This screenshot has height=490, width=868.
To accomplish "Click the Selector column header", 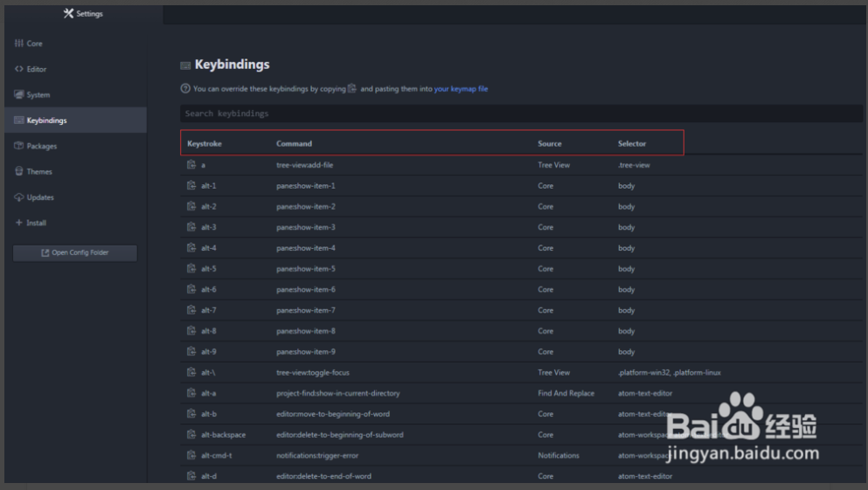I will tap(632, 143).
